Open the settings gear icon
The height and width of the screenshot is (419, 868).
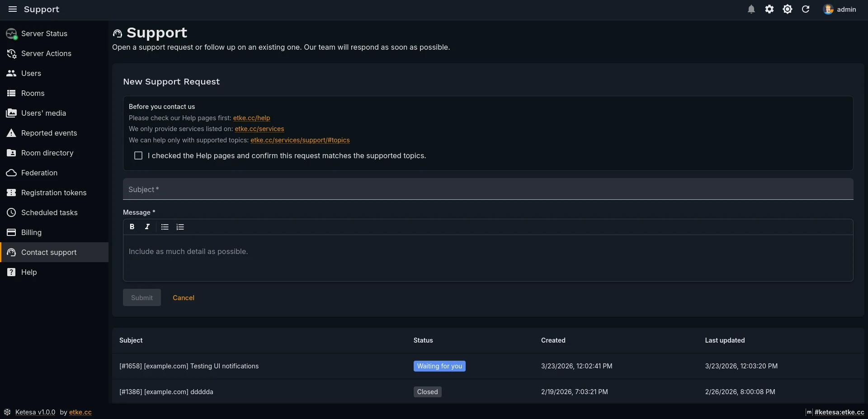pos(769,9)
